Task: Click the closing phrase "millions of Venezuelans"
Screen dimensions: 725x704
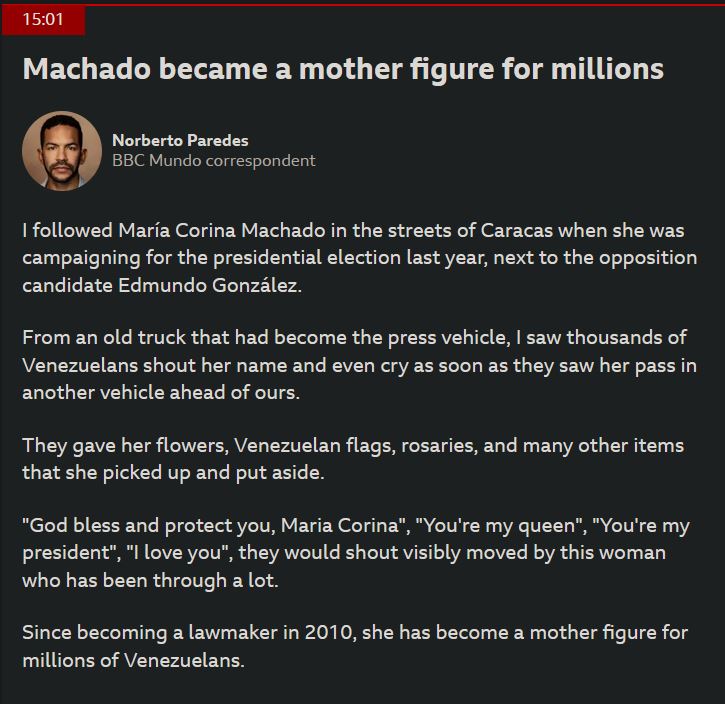Action: click(x=133, y=661)
